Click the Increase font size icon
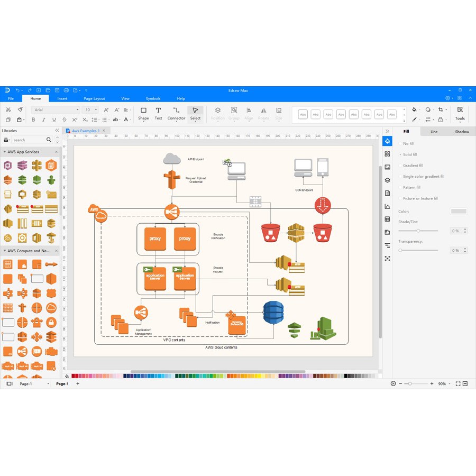476x476 pixels. coord(106,110)
